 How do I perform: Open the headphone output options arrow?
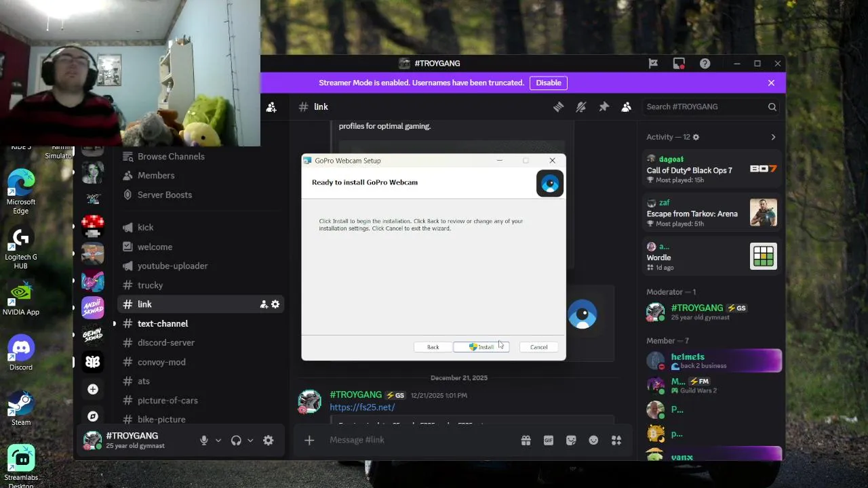click(250, 441)
